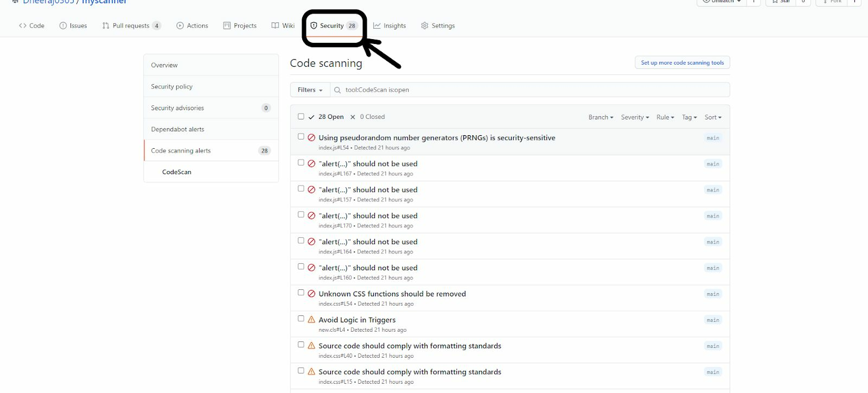
Task: Click the Settings gear icon
Action: (425, 26)
